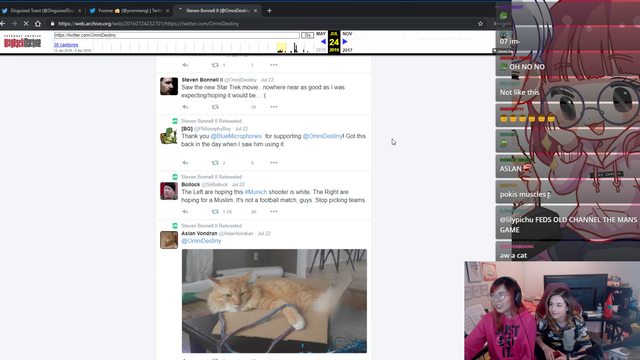This screenshot has width=640, height=360.
Task: Reply to the topmost partially visible tweet
Action: [185, 65]
